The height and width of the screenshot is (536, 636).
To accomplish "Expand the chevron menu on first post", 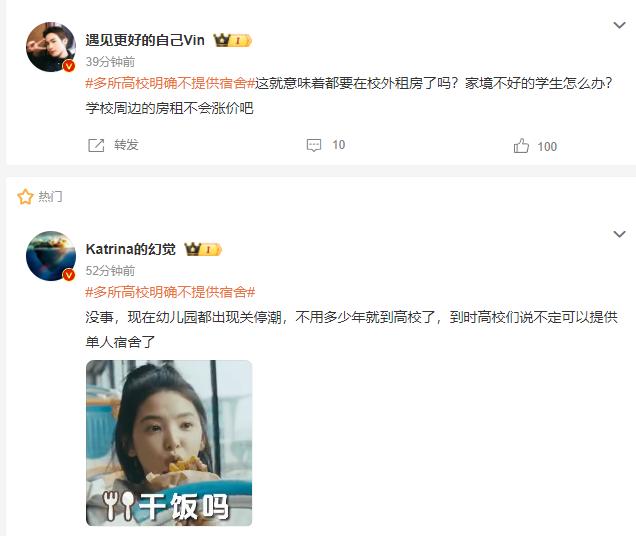I will [619, 25].
